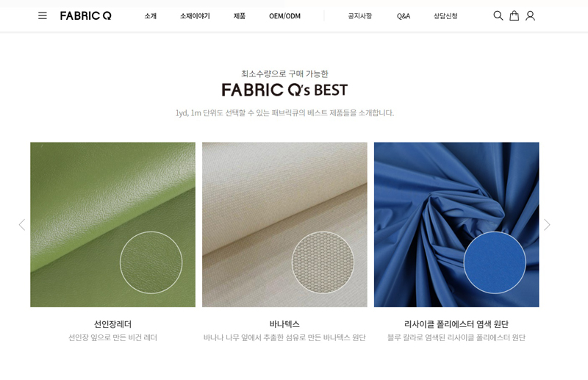Open the Q&A page
This screenshot has width=588, height=380.
(x=404, y=16)
